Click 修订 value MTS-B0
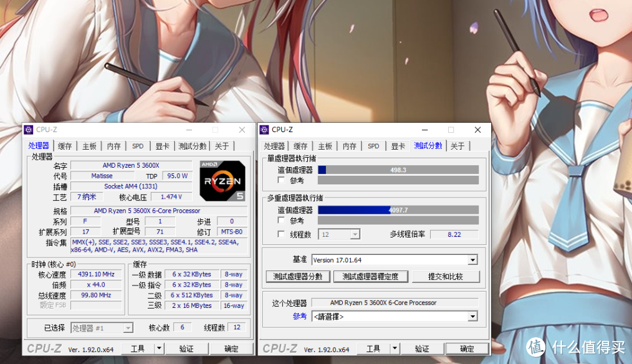632x364 pixels. click(x=232, y=232)
